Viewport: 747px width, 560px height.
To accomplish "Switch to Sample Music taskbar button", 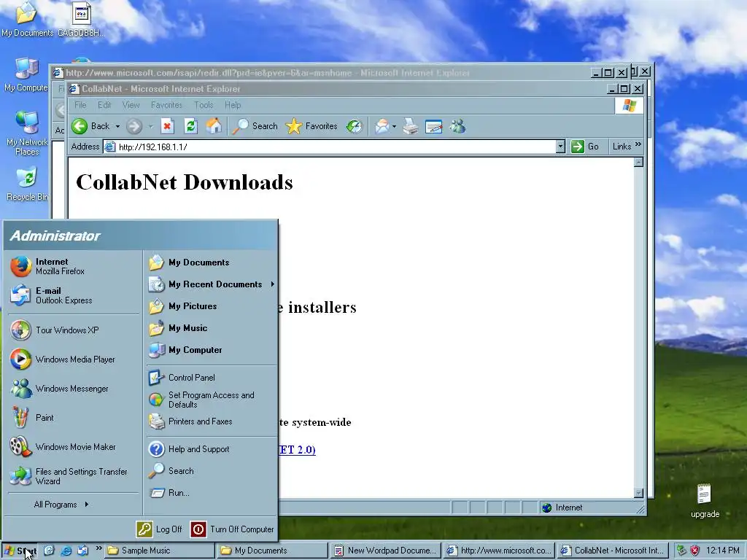I will coord(160,551).
